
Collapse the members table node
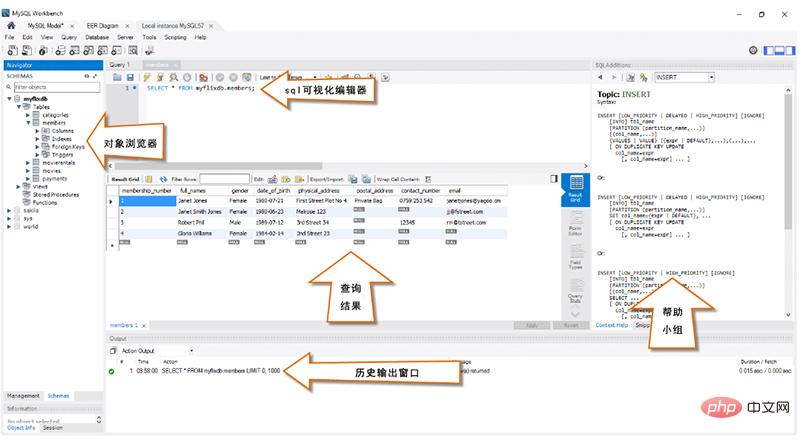coord(28,123)
